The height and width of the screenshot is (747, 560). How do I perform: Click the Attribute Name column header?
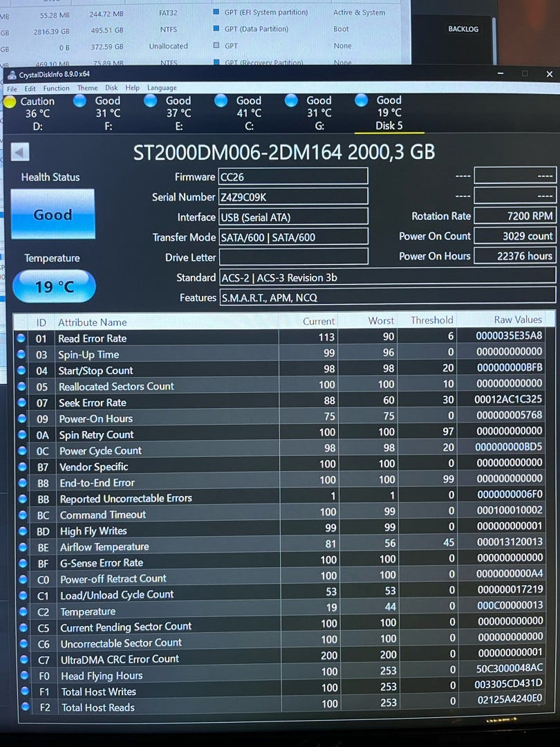click(93, 322)
